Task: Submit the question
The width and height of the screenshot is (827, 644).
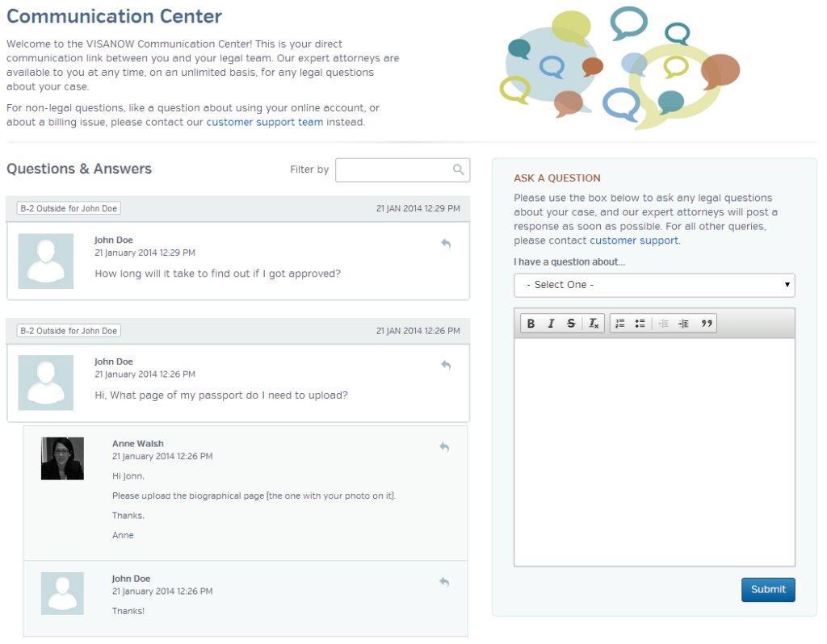Action: pyautogui.click(x=768, y=590)
